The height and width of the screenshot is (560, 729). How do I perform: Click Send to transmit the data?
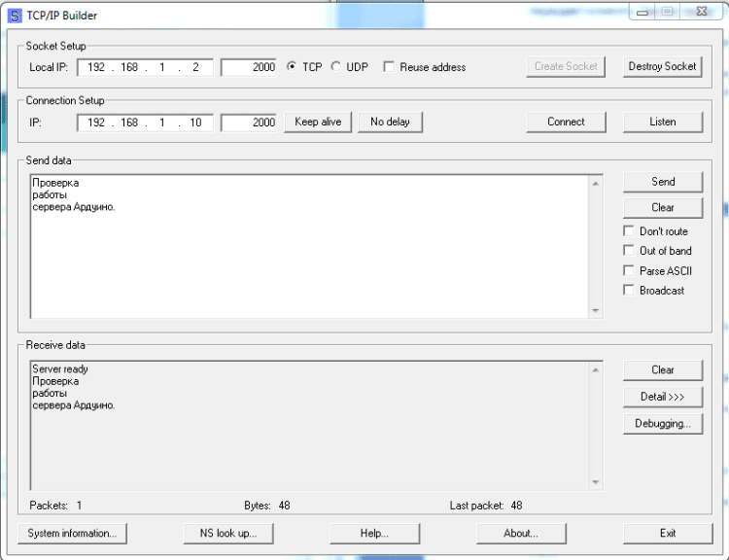click(x=663, y=182)
